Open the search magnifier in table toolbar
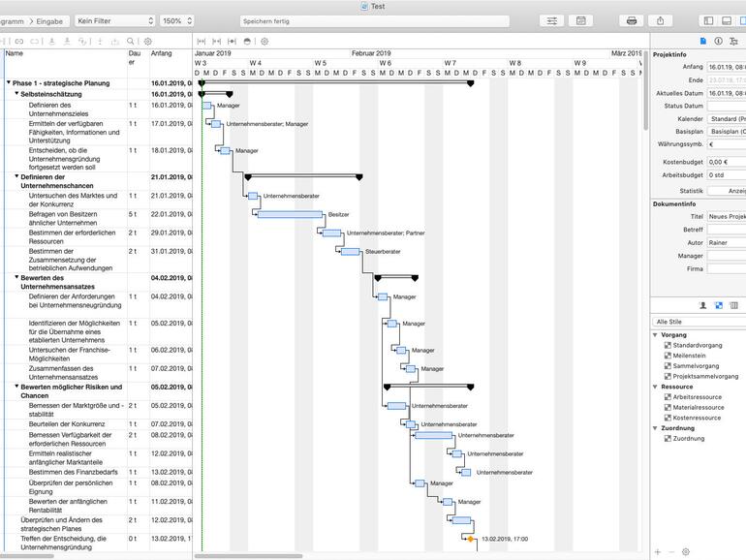 (131, 42)
